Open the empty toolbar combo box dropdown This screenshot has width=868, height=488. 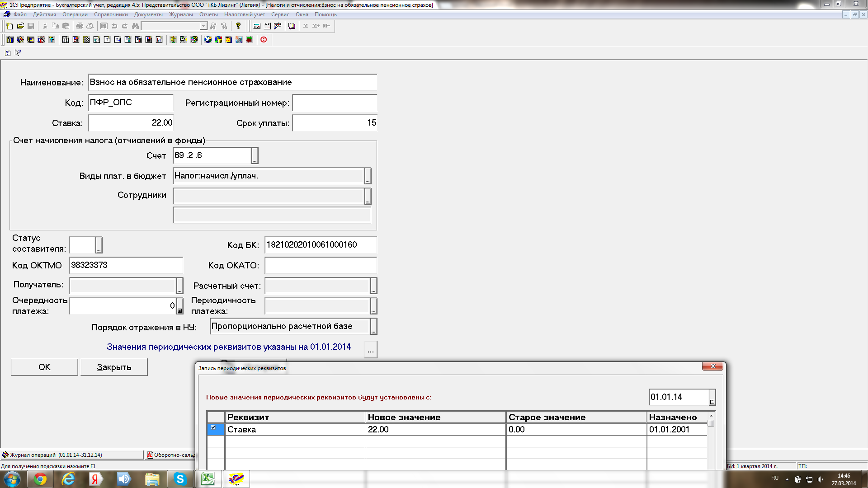point(203,26)
